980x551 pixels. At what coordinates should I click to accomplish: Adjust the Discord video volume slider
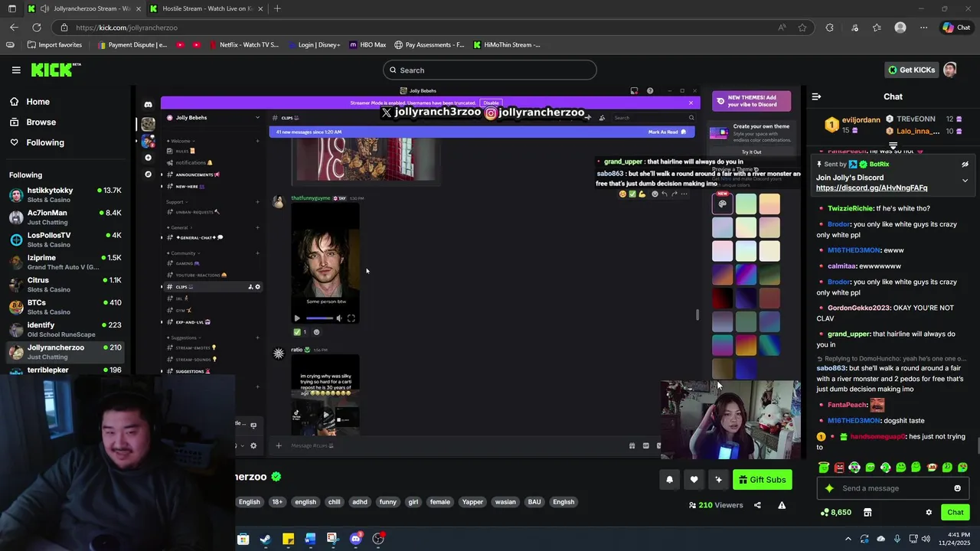320,318
